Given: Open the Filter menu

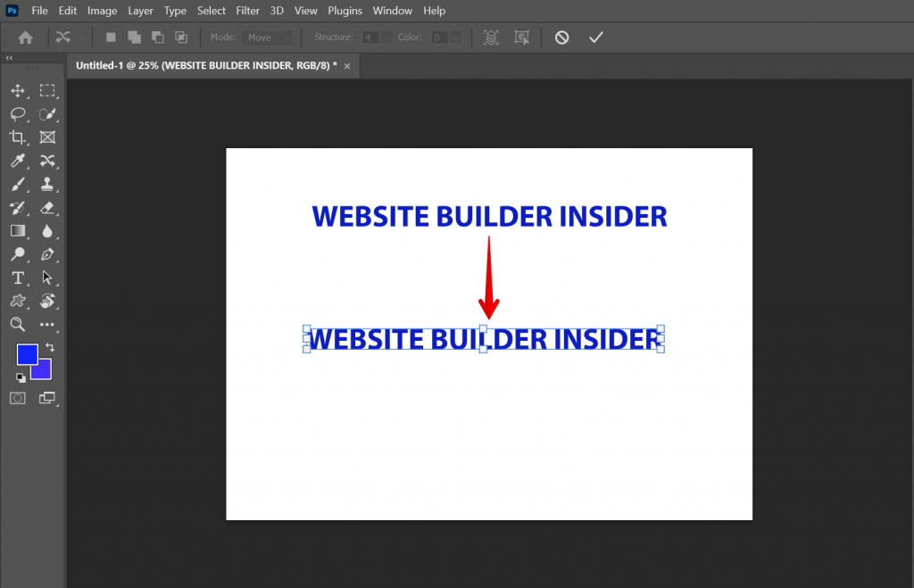Looking at the screenshot, I should click(x=247, y=10).
